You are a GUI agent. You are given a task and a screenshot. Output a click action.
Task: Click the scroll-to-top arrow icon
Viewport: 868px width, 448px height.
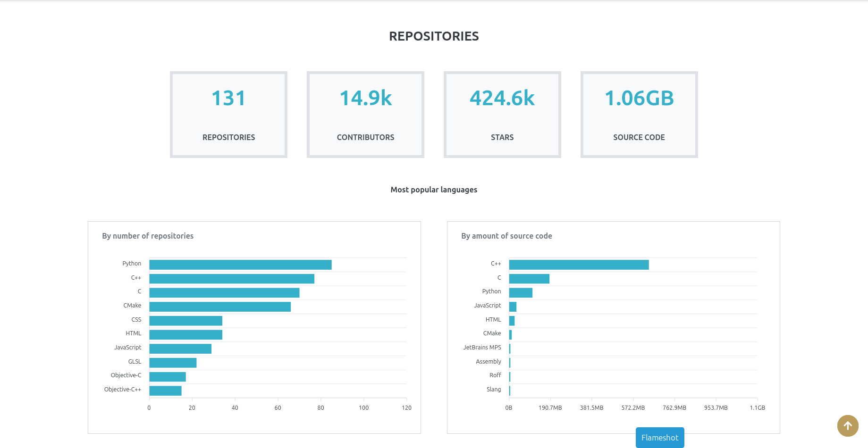[x=848, y=426]
